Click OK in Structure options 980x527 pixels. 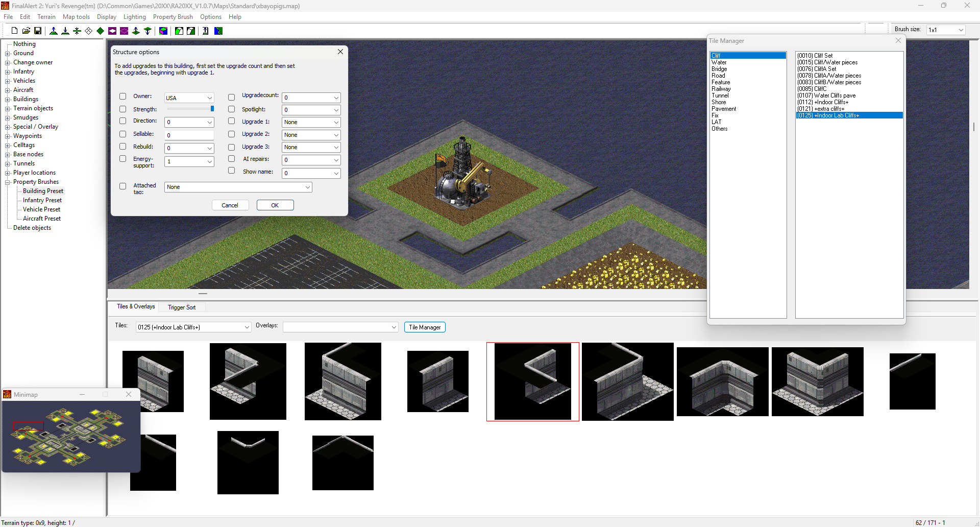[275, 205]
